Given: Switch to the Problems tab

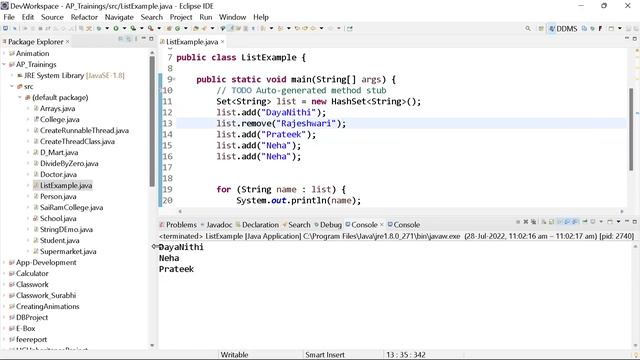Looking at the screenshot, I should point(178,224).
